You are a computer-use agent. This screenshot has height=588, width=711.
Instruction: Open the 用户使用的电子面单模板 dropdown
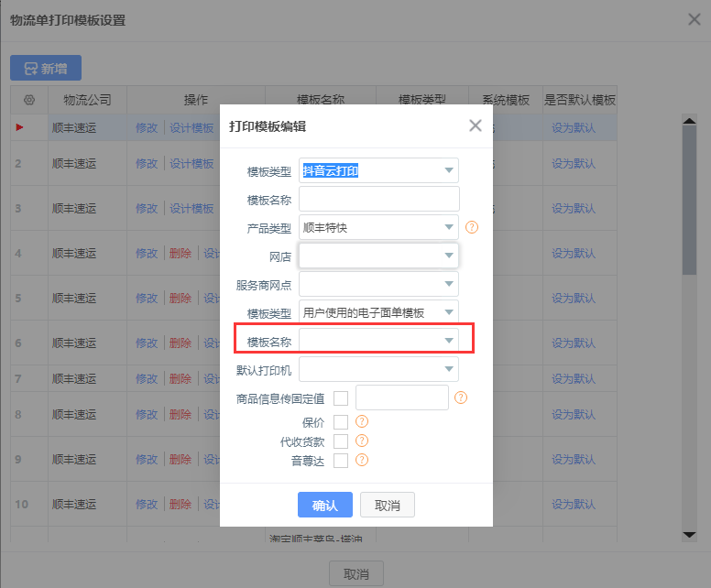tap(378, 312)
